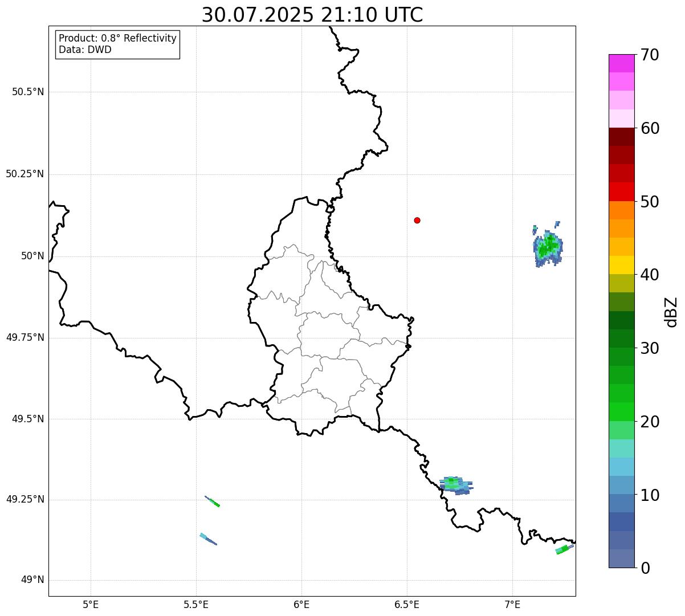The width and height of the screenshot is (685, 616).
Task: Click the cyan colorbar segment above 10
Action: pos(621,467)
